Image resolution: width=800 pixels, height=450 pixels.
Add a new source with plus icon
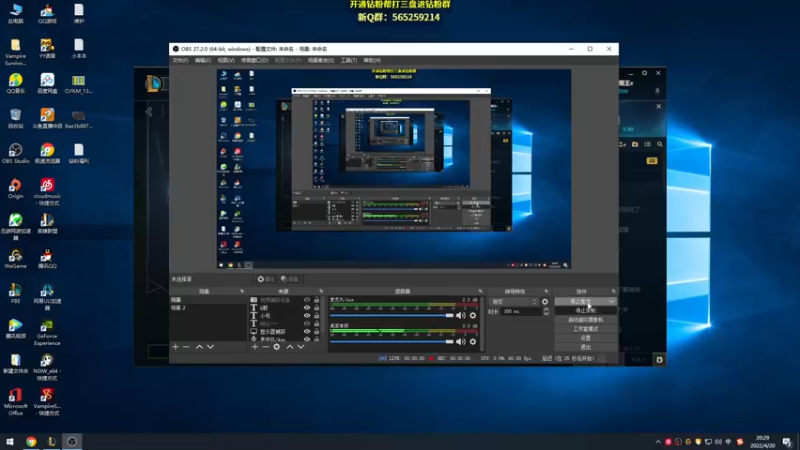tap(255, 347)
